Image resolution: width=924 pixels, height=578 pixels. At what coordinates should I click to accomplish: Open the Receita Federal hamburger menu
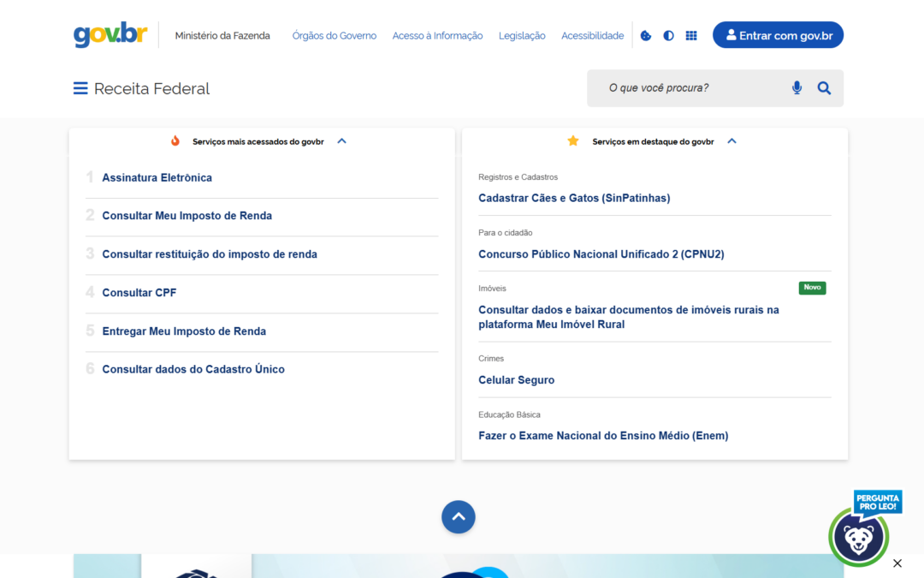80,87
